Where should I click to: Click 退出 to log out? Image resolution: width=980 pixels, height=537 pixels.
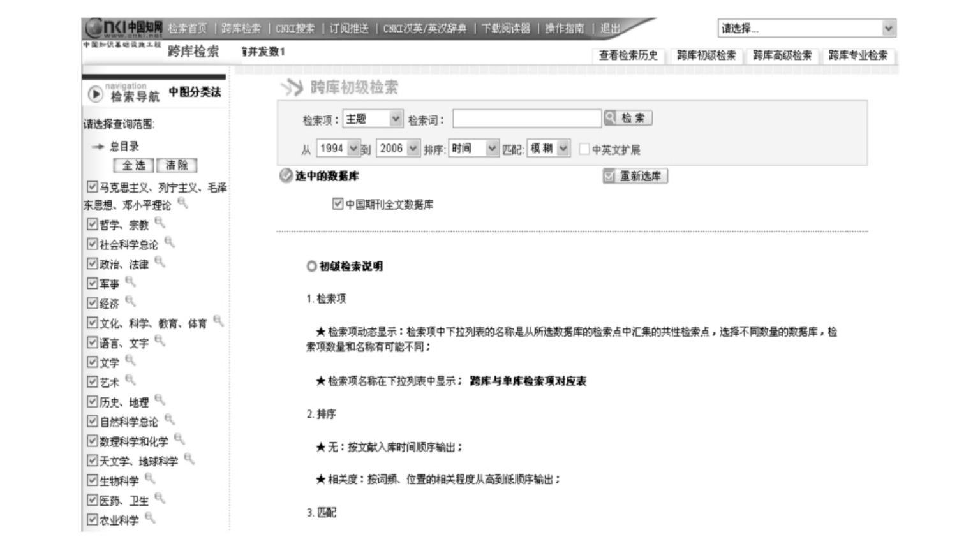tap(610, 29)
